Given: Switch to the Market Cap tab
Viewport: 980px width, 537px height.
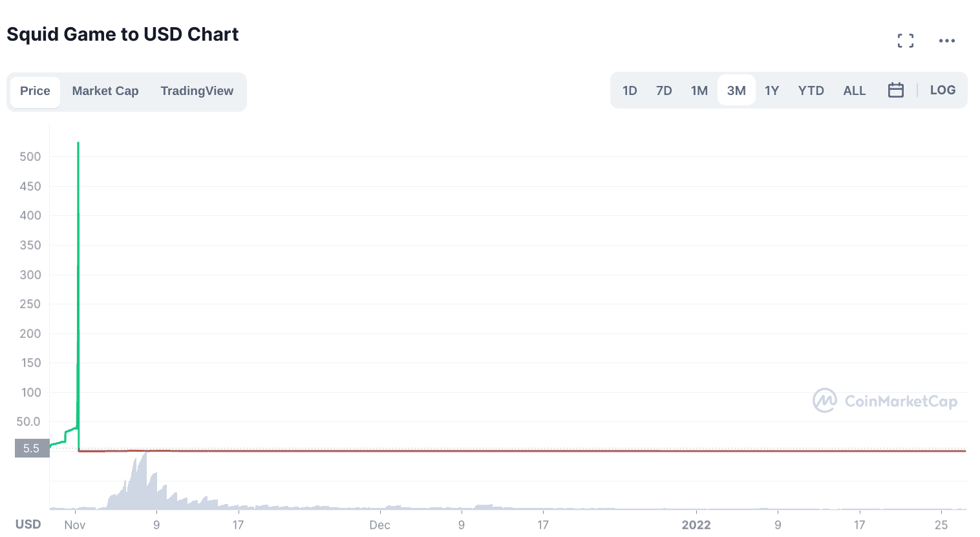Looking at the screenshot, I should (105, 91).
